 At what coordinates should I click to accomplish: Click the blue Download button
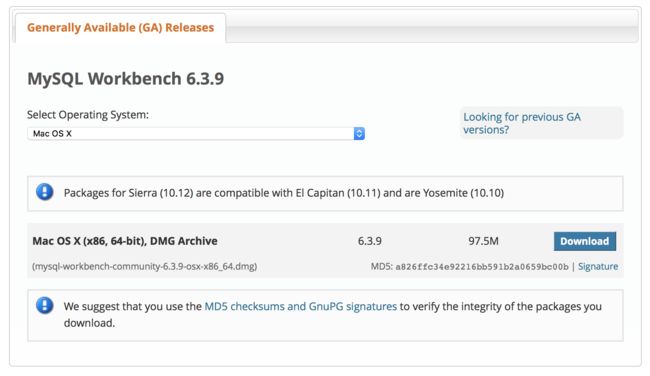pos(585,241)
